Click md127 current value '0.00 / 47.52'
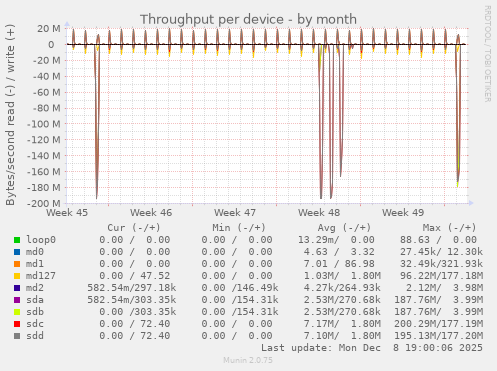Screen dimensions: 497x371 tap(135, 276)
